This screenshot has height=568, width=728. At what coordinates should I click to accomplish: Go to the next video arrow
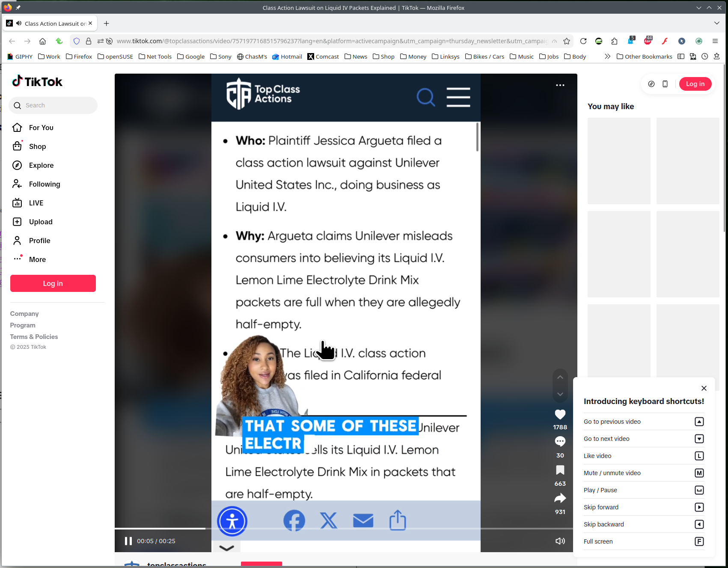point(560,394)
